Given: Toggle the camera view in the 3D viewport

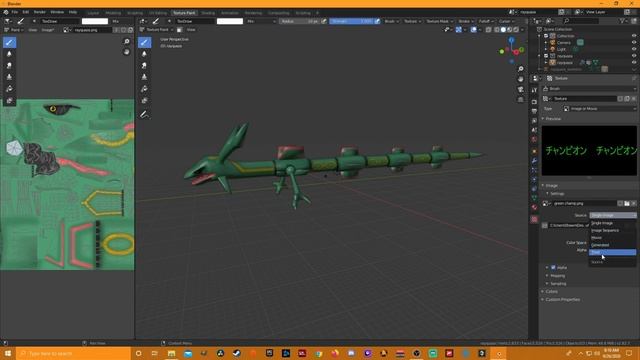Looking at the screenshot, I should (520, 89).
